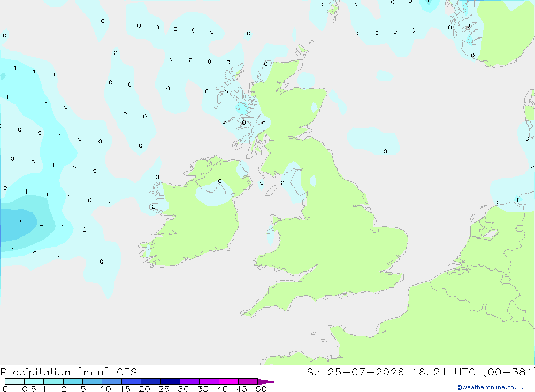The width and height of the screenshot is (535, 392).
Task: Click the legend value 25
Action: (x=164, y=389)
